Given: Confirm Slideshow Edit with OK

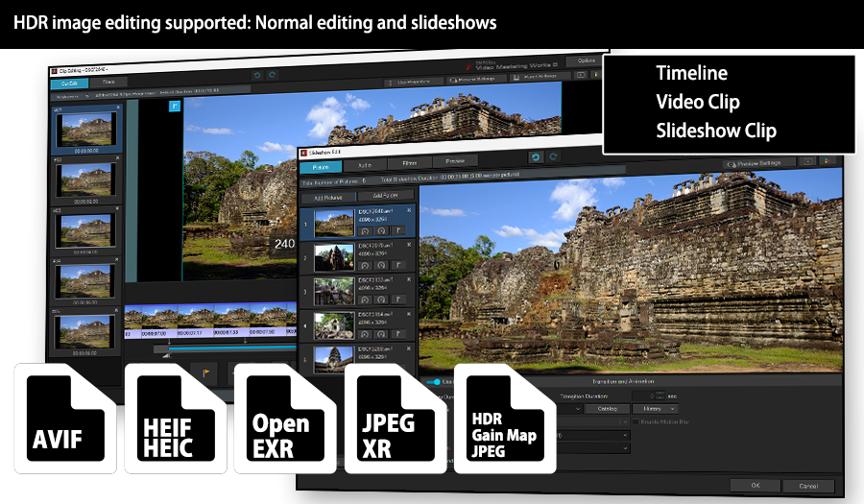Looking at the screenshot, I should coord(756,485).
